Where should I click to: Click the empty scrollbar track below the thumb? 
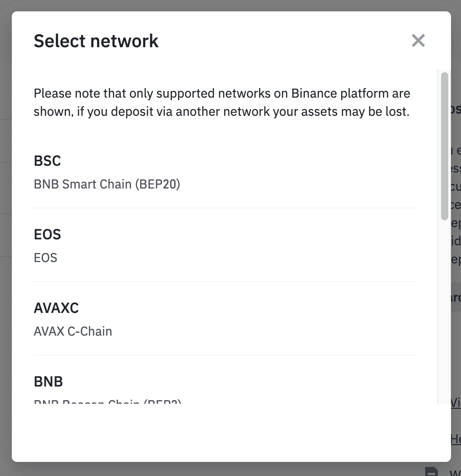tap(445, 318)
